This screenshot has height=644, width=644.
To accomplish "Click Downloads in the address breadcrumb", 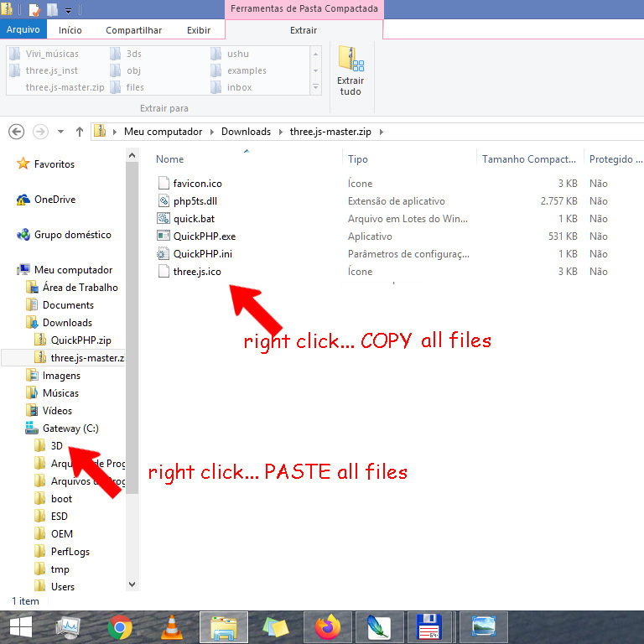I will [x=246, y=132].
